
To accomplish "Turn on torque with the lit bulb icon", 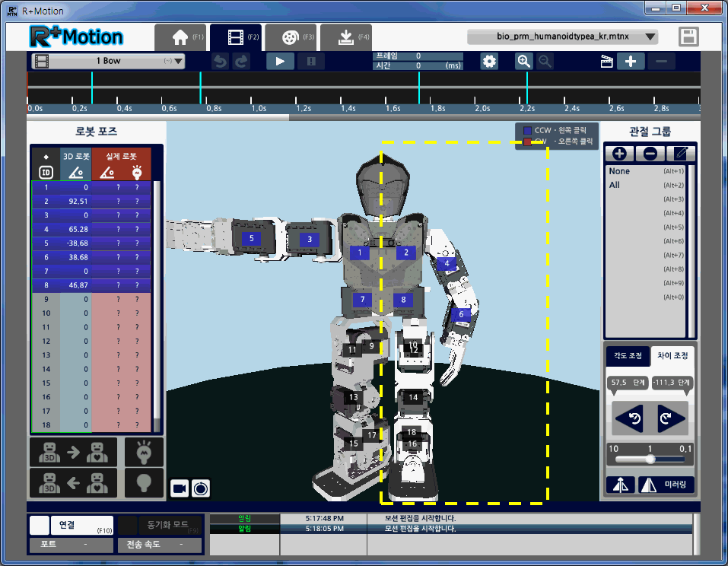I will [144, 453].
